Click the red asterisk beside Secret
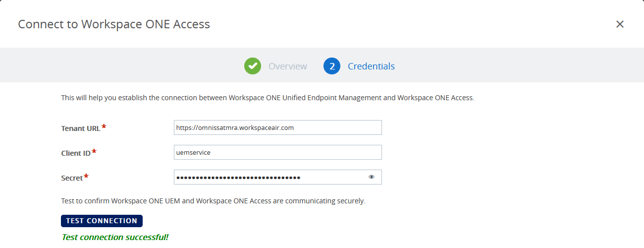Viewport: 644px width, 248px height. coord(86,177)
